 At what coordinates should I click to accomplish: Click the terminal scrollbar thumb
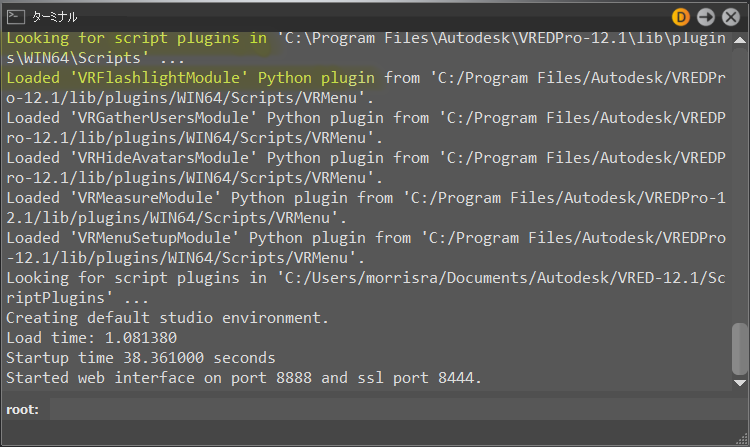(739, 349)
